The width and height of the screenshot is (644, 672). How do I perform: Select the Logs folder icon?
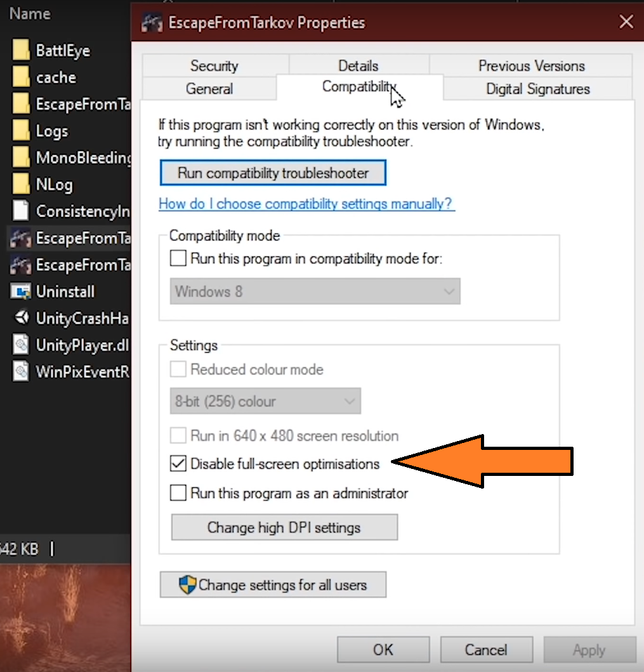21,131
